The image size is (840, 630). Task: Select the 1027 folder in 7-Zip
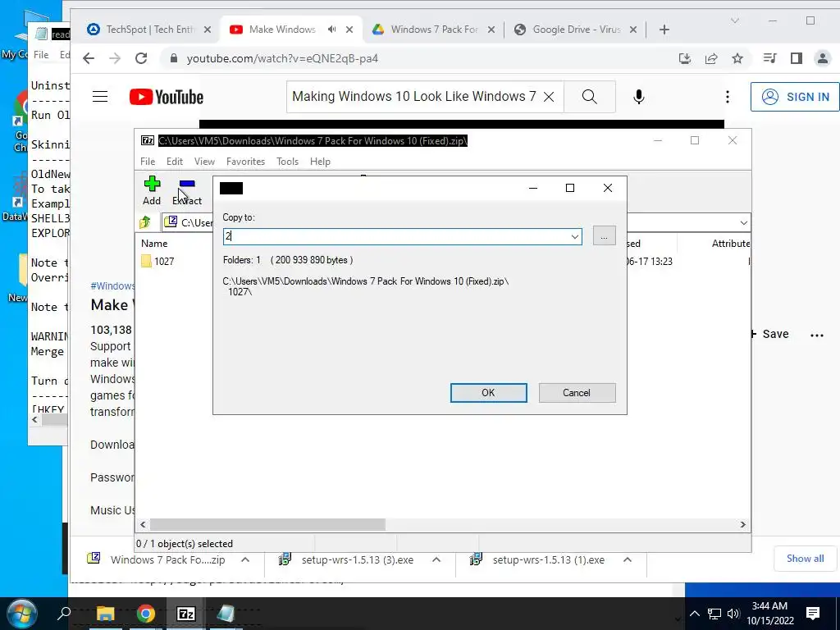(157, 262)
